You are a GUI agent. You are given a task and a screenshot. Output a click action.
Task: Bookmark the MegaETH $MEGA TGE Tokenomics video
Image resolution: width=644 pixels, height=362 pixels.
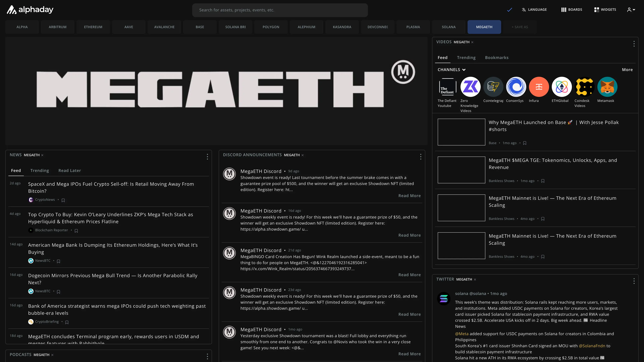[x=543, y=181]
